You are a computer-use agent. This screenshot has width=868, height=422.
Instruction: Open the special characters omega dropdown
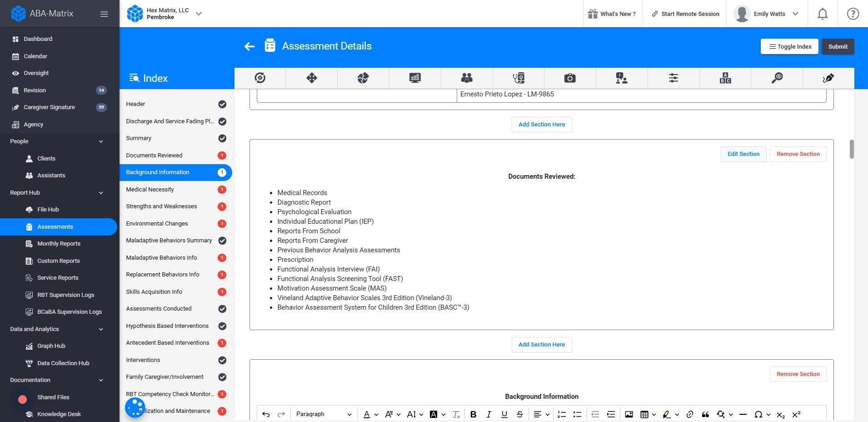pos(762,414)
